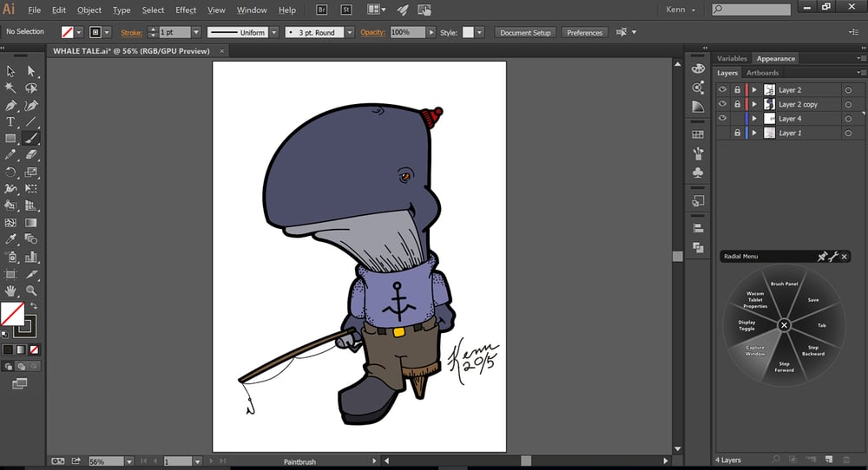Click Layer 2 target circle

[x=848, y=89]
